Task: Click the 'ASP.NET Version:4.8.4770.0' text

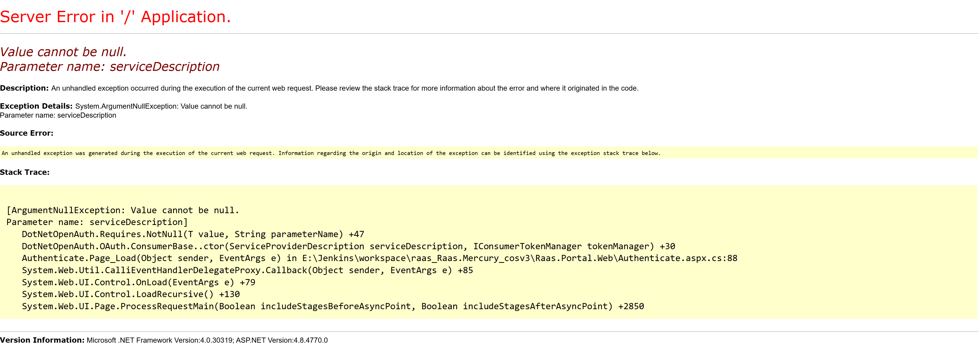Action: [x=282, y=340]
